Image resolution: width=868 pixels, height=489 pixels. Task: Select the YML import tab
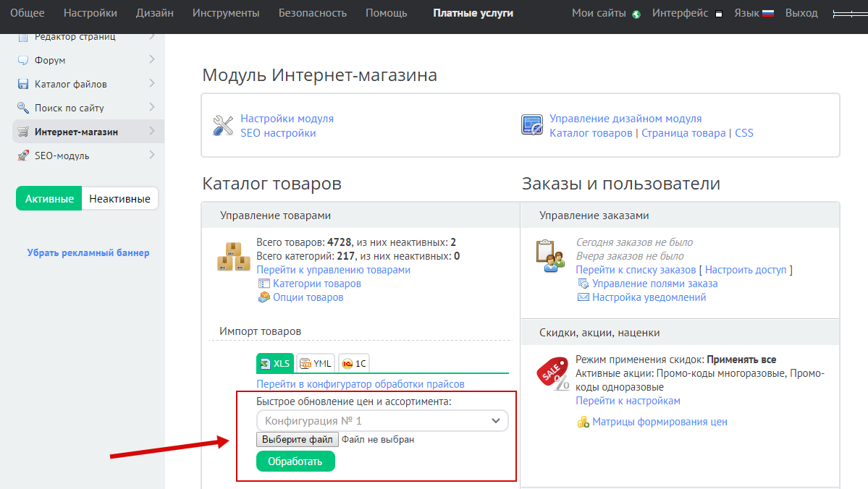coord(316,363)
